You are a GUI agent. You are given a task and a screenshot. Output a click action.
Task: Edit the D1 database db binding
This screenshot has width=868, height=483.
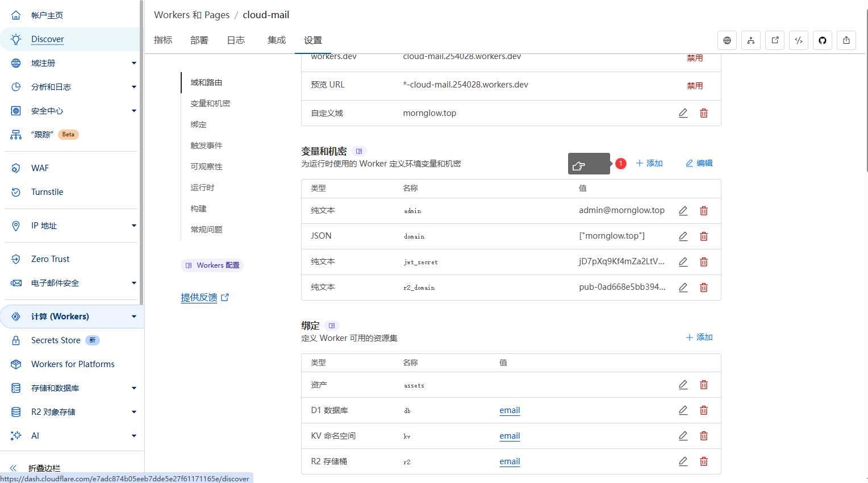[x=683, y=410]
